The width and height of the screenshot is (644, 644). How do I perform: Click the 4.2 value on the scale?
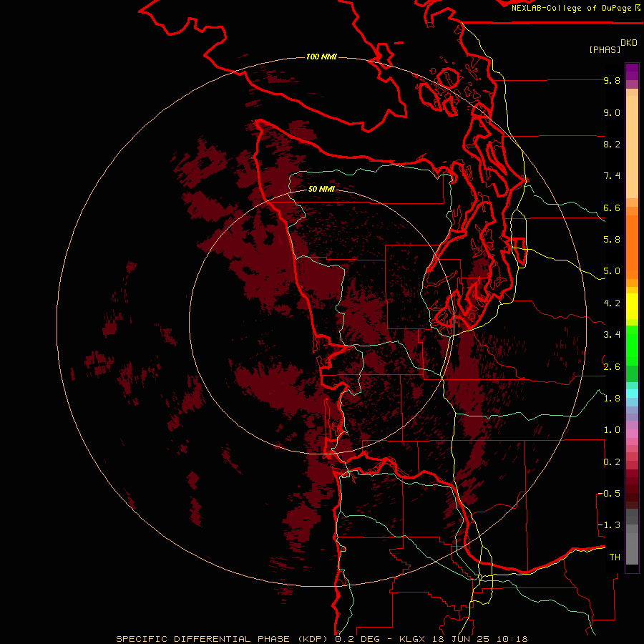pos(612,303)
